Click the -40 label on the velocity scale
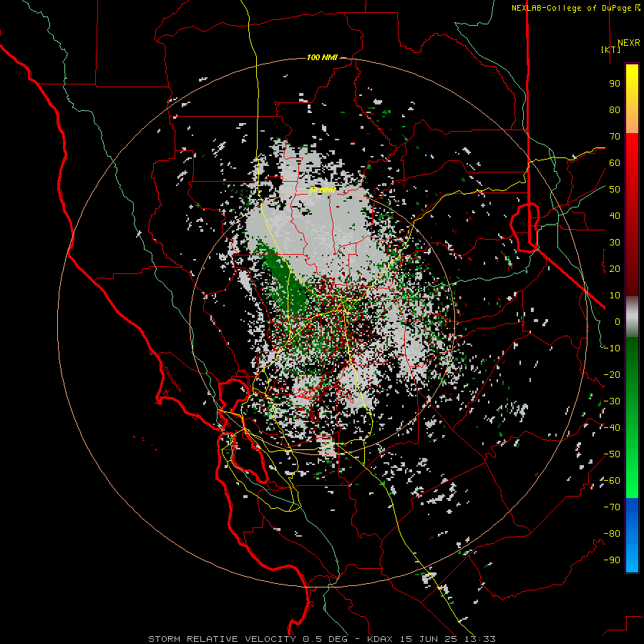This screenshot has width=644, height=644. 612,428
